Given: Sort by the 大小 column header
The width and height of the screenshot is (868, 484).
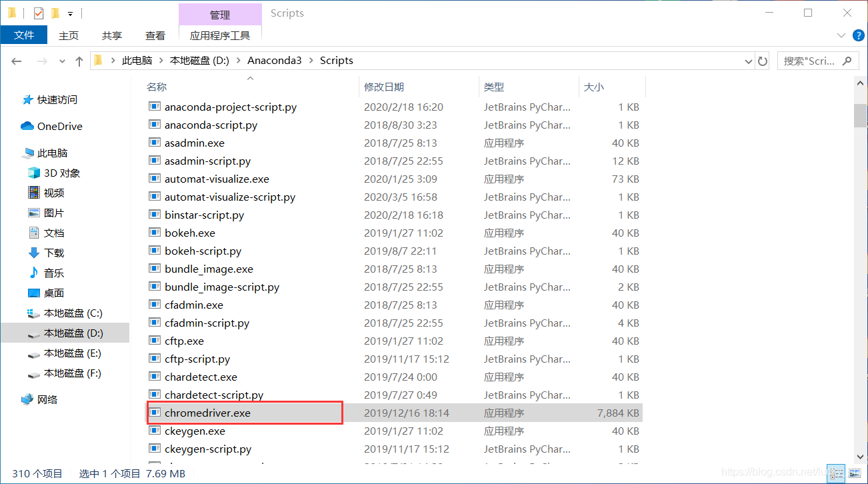Looking at the screenshot, I should (x=595, y=87).
